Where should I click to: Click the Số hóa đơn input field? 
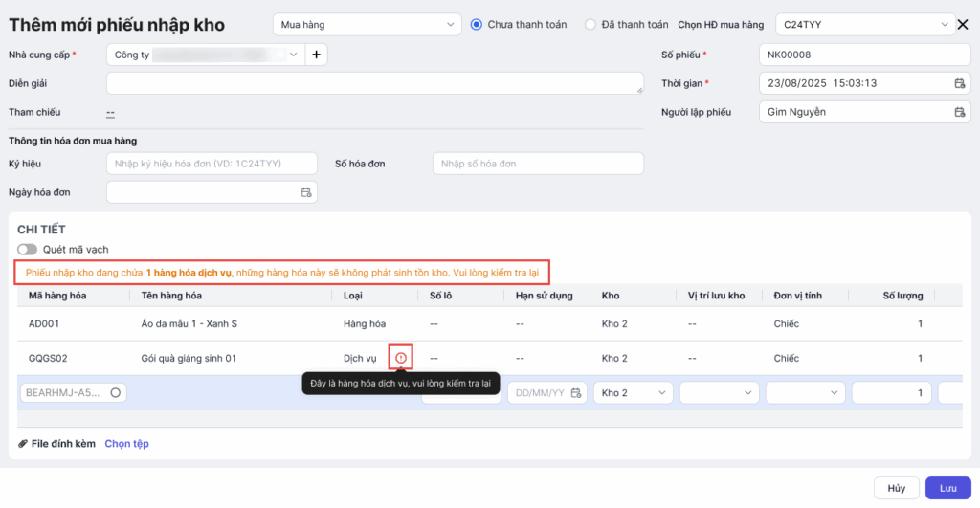click(538, 164)
